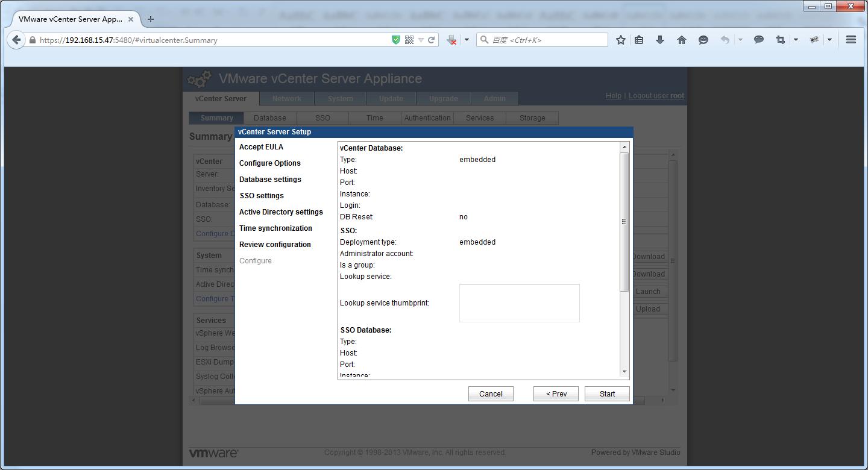868x470 pixels.
Task: Open the Database sub-tab
Action: tap(270, 118)
